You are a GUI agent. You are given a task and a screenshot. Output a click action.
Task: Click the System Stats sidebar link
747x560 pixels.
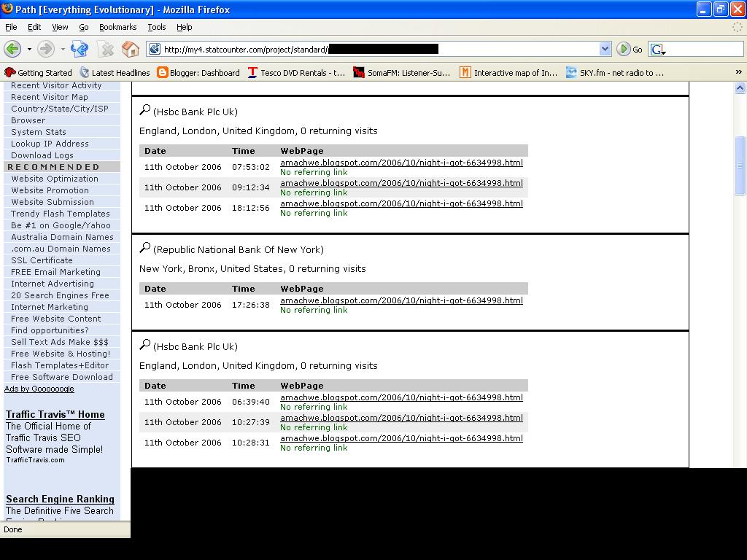pos(39,132)
